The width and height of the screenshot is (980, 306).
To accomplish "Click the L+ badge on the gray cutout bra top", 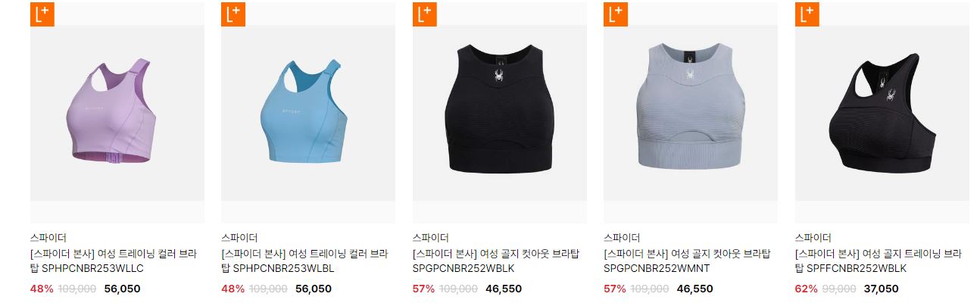I will pyautogui.click(x=616, y=14).
